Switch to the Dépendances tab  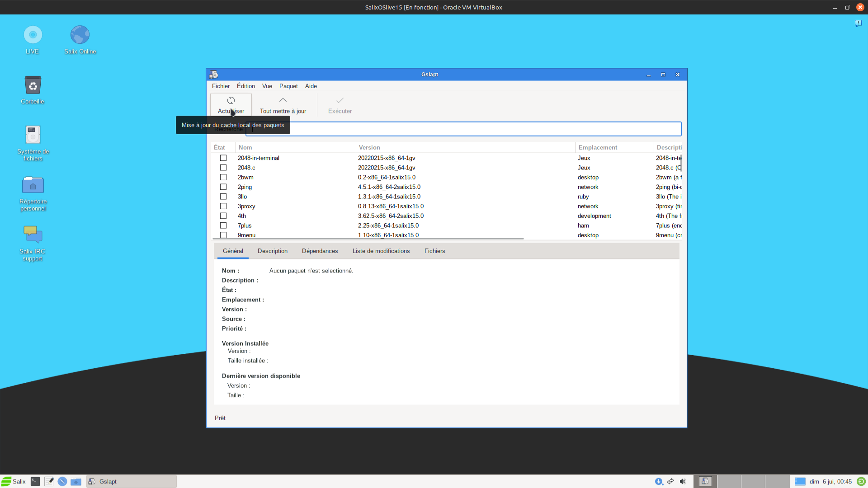point(320,251)
